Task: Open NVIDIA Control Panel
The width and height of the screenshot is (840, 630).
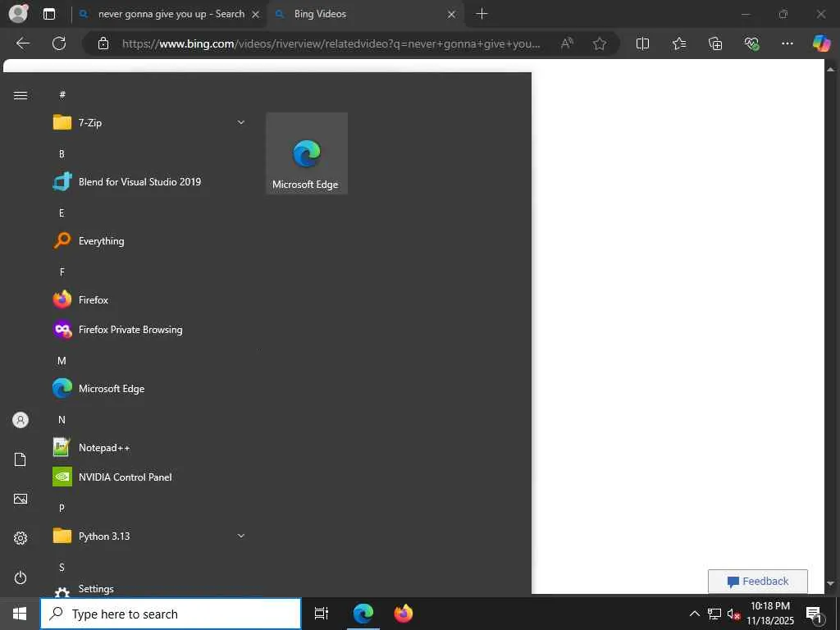Action: point(149,477)
